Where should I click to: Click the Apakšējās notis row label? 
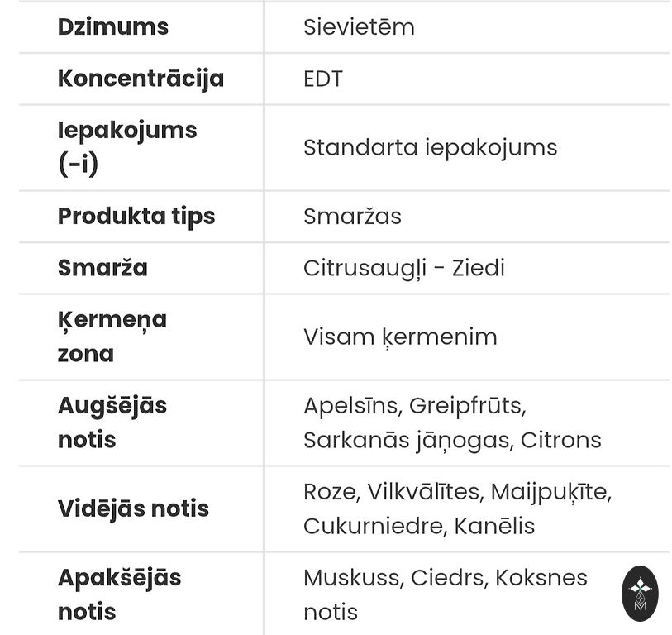point(119,594)
